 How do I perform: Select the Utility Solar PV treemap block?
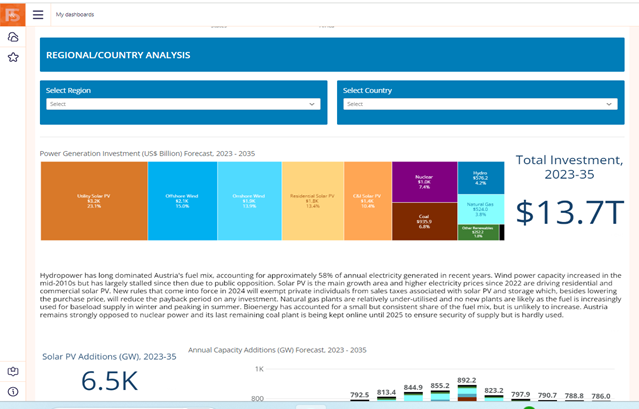(x=93, y=200)
